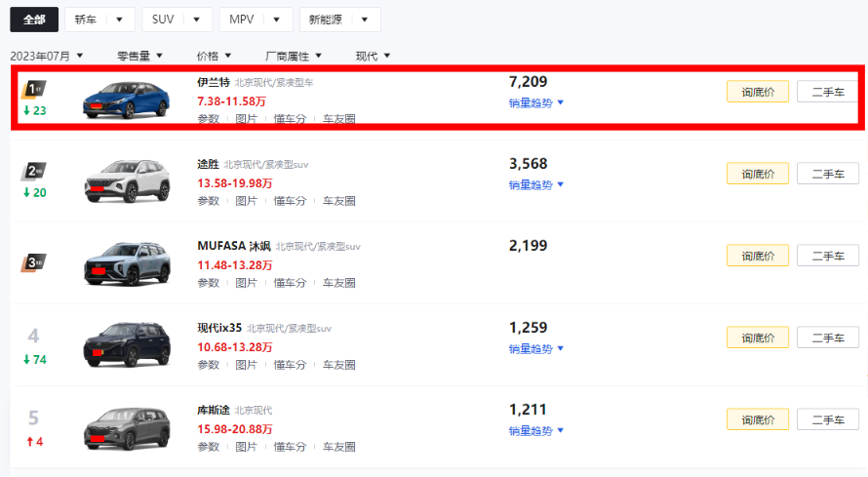The height and width of the screenshot is (477, 868).
Task: Click 询底价 button for 伊兰特
Action: (x=758, y=92)
